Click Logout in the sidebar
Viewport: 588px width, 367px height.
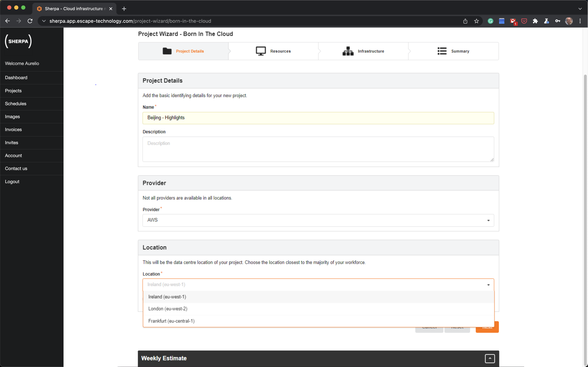[x=12, y=182]
